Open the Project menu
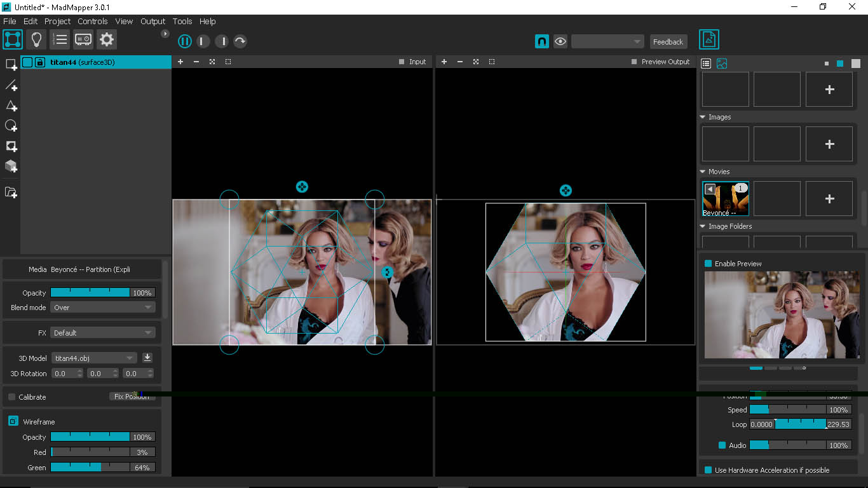This screenshot has height=488, width=868. [x=57, y=21]
